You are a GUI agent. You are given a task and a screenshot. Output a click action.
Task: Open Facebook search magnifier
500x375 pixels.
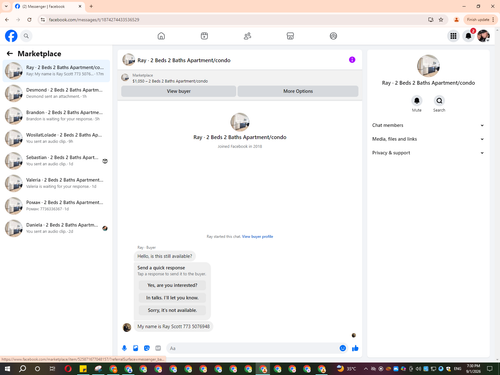pos(26,36)
